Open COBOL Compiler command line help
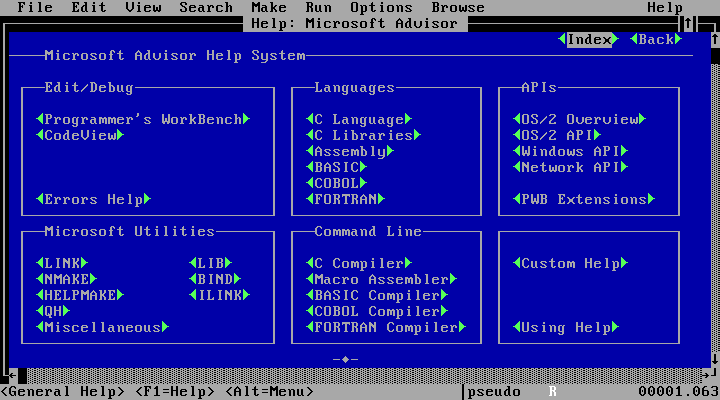The width and height of the screenshot is (720, 400). [377, 311]
